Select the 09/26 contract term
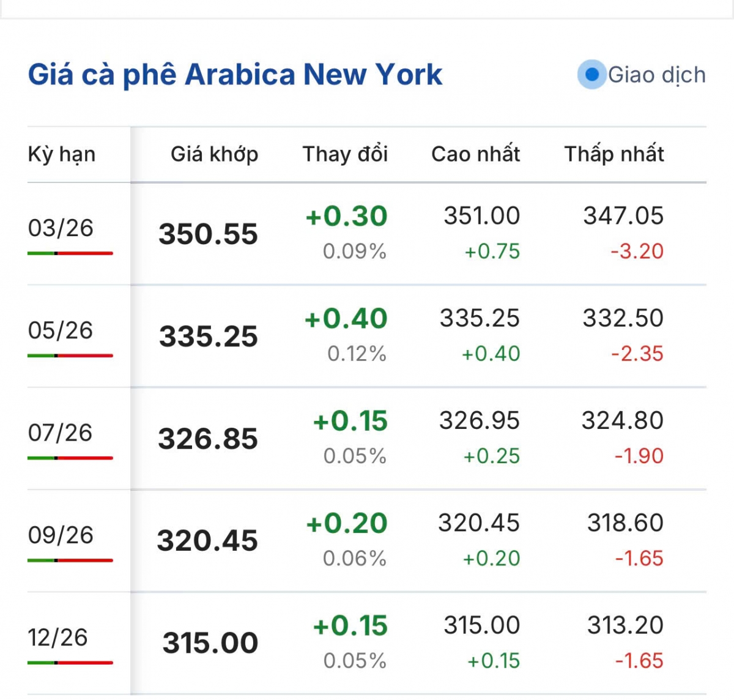The image size is (734, 700). (x=61, y=535)
